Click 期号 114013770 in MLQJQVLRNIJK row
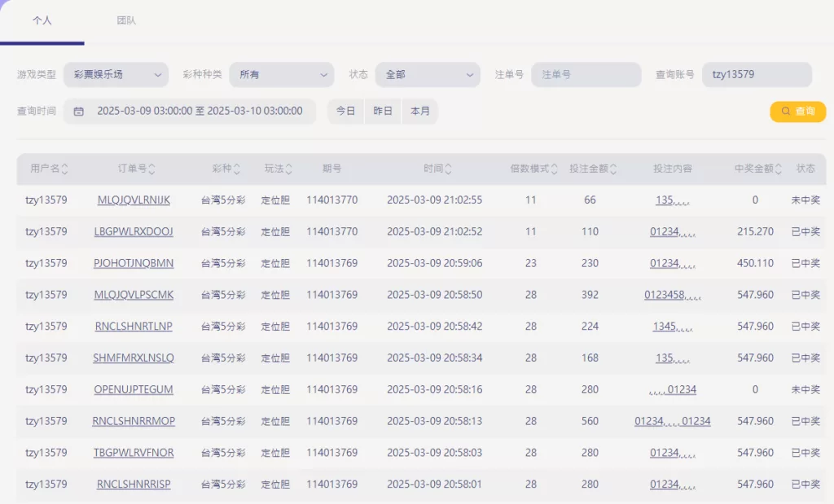The image size is (834, 504). tap(332, 200)
